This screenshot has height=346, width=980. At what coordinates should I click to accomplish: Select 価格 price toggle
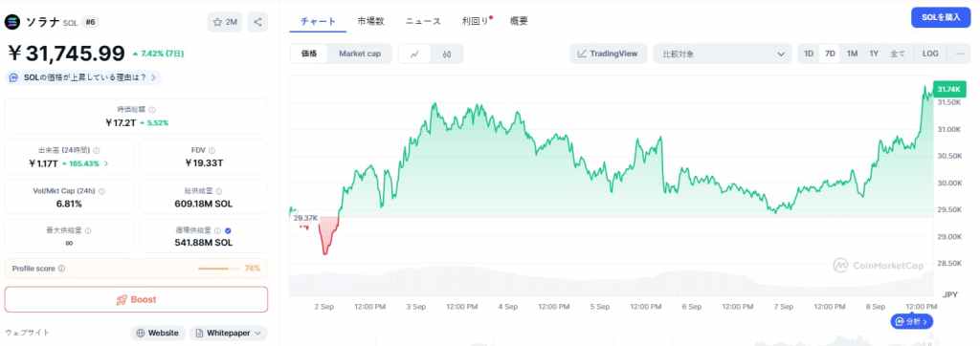pos(309,54)
